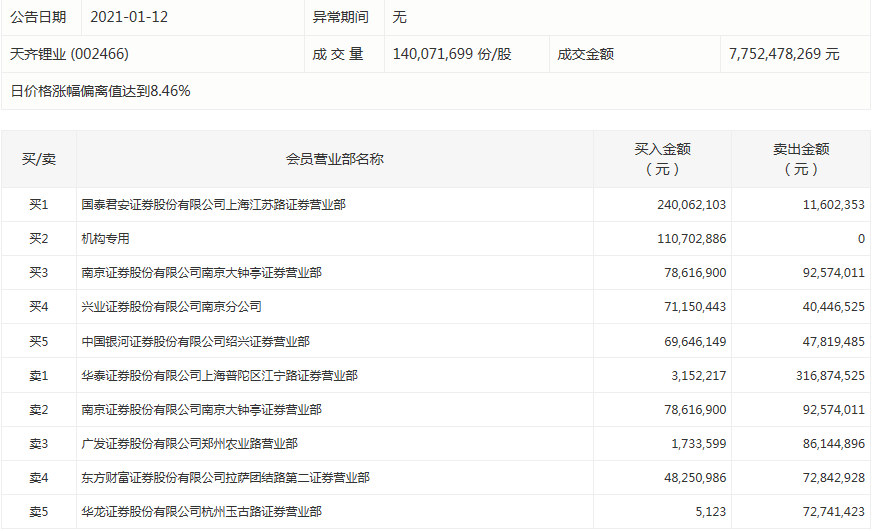Image resolution: width=873 pixels, height=531 pixels.
Task: Click the 卖4 rank cell
Action: click(39, 478)
